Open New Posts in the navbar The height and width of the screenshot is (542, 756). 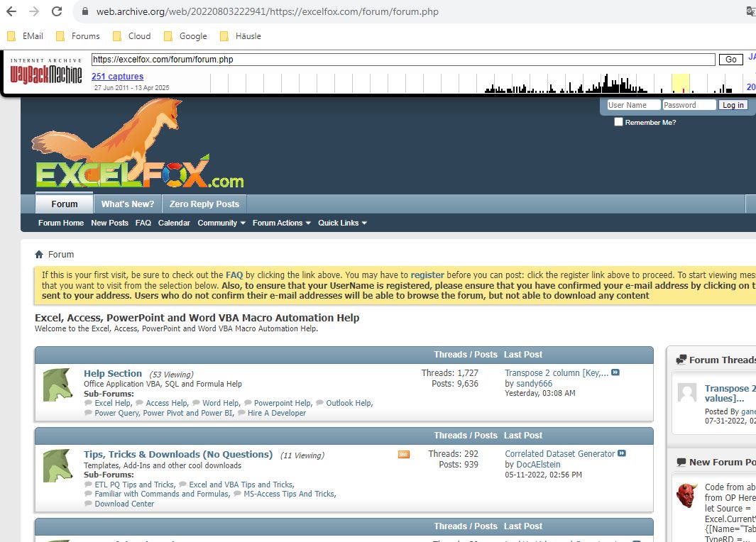[x=109, y=223]
